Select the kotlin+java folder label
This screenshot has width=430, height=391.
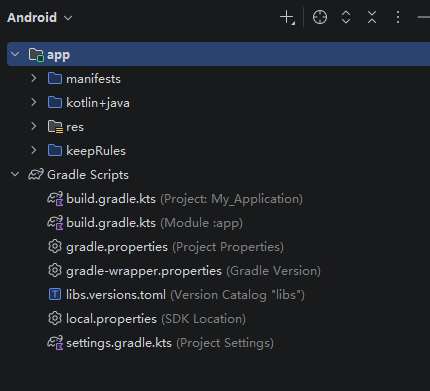(98, 103)
